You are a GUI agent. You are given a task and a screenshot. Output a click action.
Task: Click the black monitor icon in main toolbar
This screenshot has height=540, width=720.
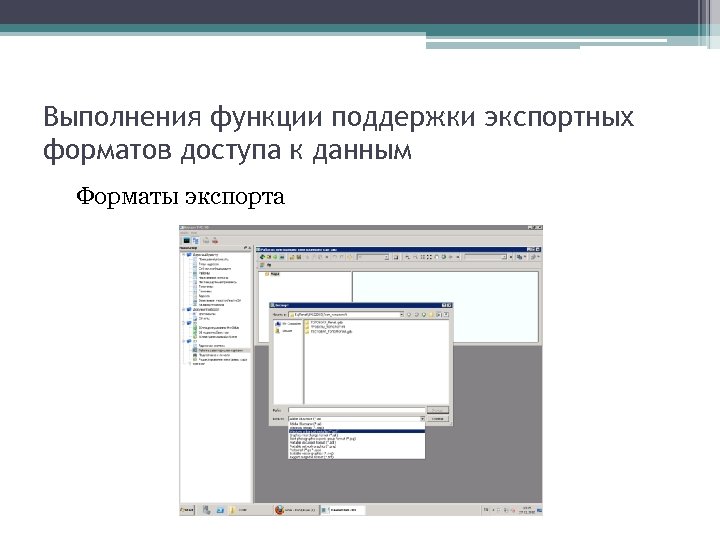pyautogui.click(x=186, y=241)
